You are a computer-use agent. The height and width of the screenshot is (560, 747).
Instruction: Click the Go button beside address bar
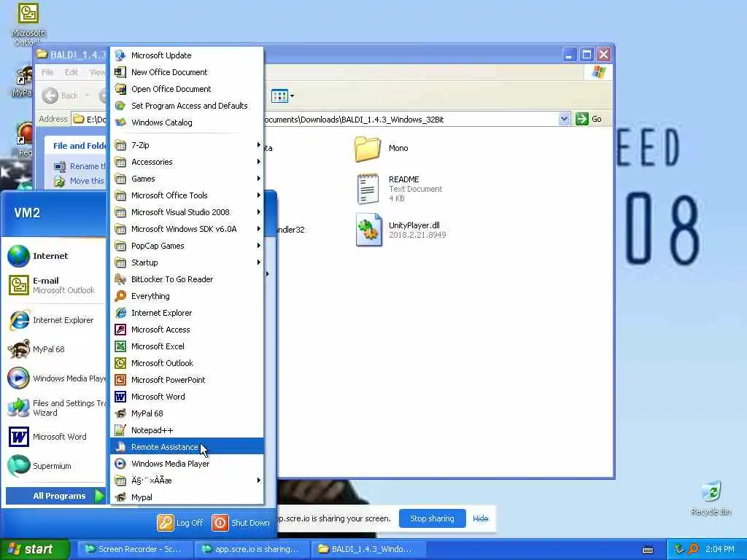(x=589, y=119)
